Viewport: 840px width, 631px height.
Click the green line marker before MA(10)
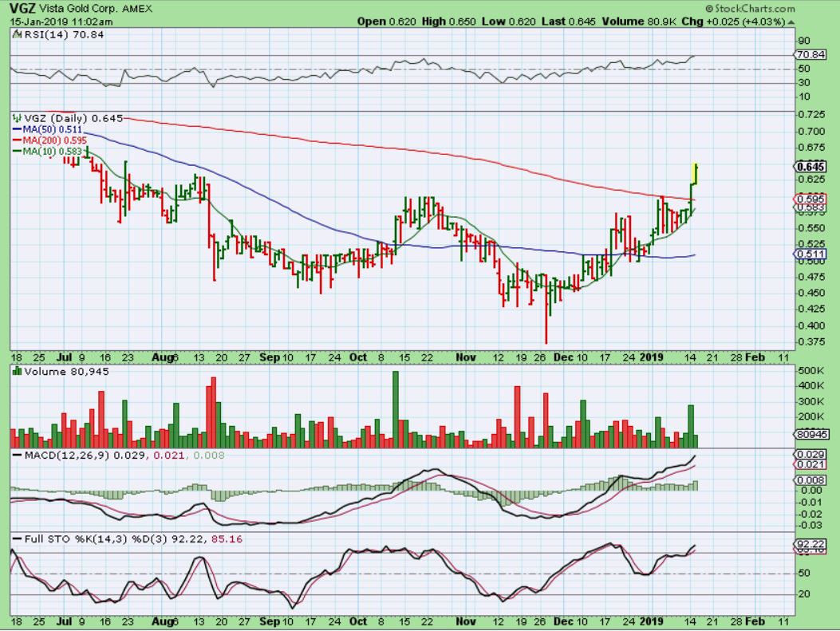coord(17,152)
